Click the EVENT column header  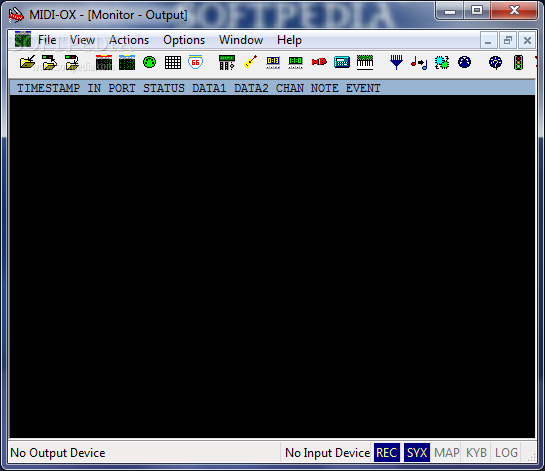click(363, 88)
